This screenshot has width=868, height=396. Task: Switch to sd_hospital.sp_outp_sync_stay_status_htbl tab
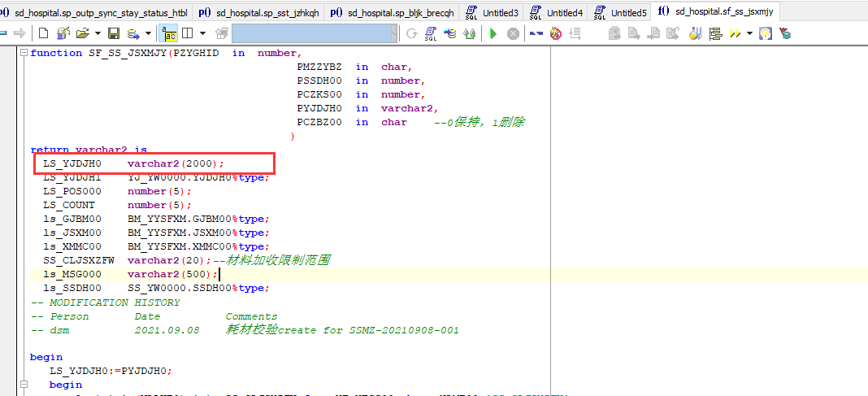point(95,11)
